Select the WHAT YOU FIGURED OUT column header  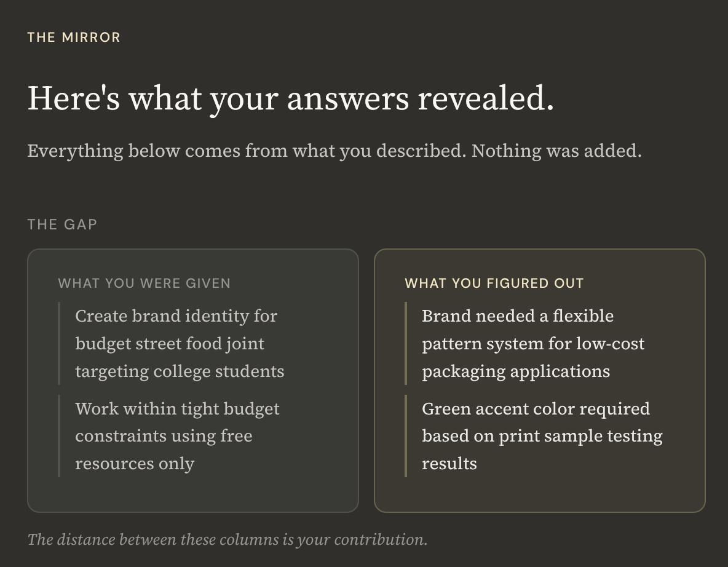click(x=494, y=283)
